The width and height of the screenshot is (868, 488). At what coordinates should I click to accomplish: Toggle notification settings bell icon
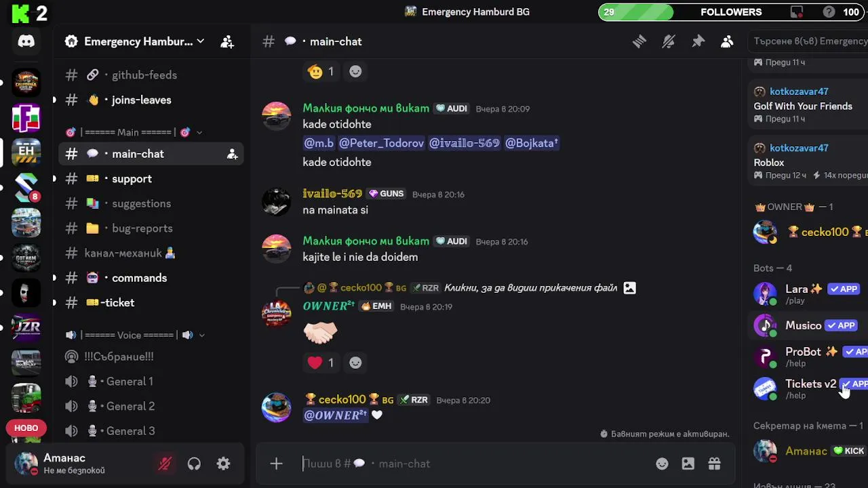[x=669, y=41]
